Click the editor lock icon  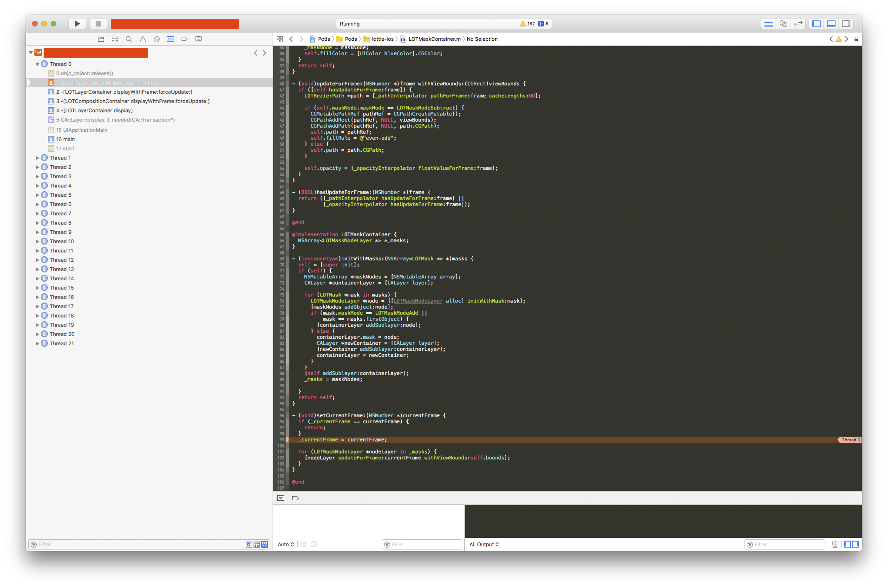[856, 39]
